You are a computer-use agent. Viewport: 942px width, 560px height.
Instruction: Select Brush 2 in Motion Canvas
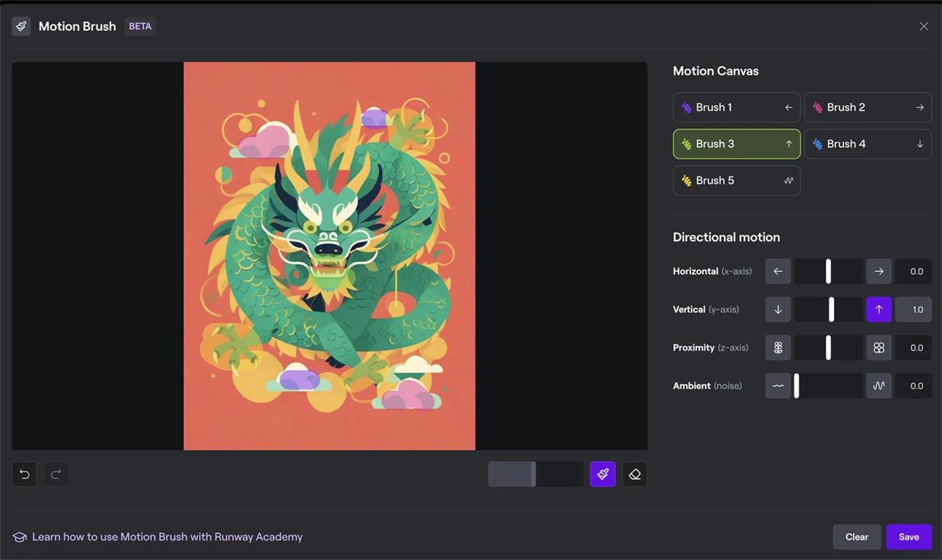pyautogui.click(x=867, y=107)
